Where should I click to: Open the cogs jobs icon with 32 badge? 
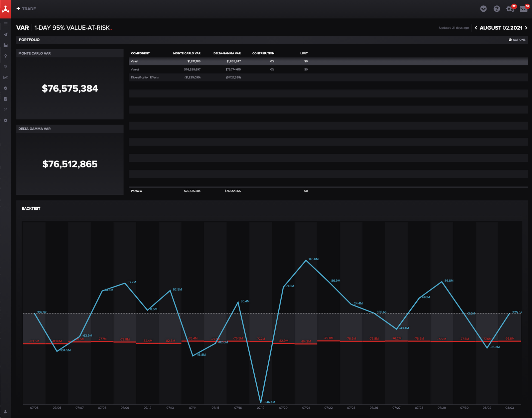510,9
